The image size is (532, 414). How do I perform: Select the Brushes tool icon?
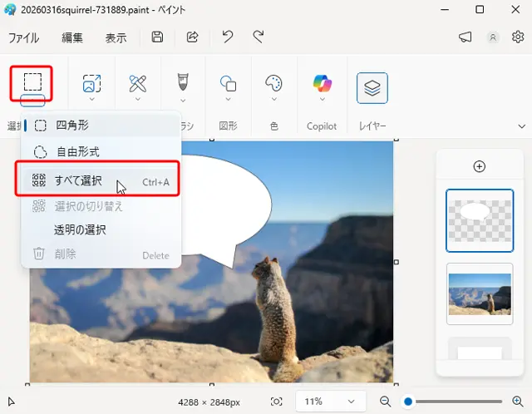tap(183, 83)
